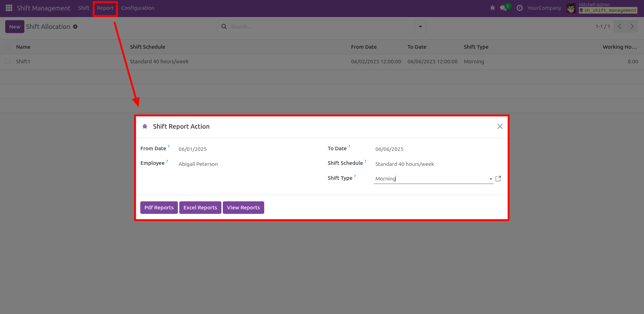
Task: Click the Excel Reports button
Action: pyautogui.click(x=200, y=208)
